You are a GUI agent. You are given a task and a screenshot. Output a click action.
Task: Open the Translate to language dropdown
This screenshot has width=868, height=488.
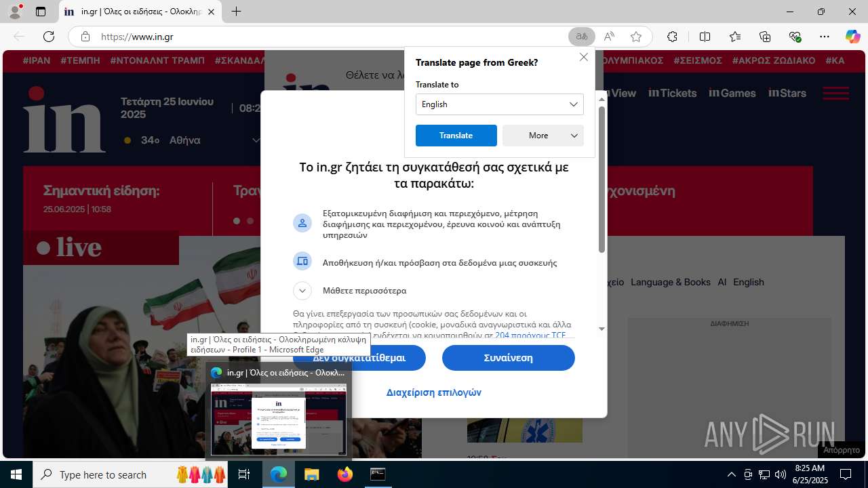tap(499, 104)
